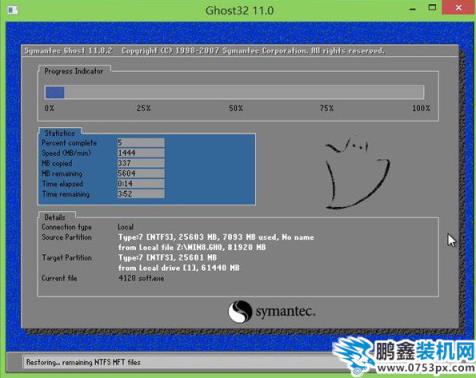Image resolution: width=476 pixels, height=378 pixels.
Task: Click the Ghost32 window system icon
Action: 12,11
